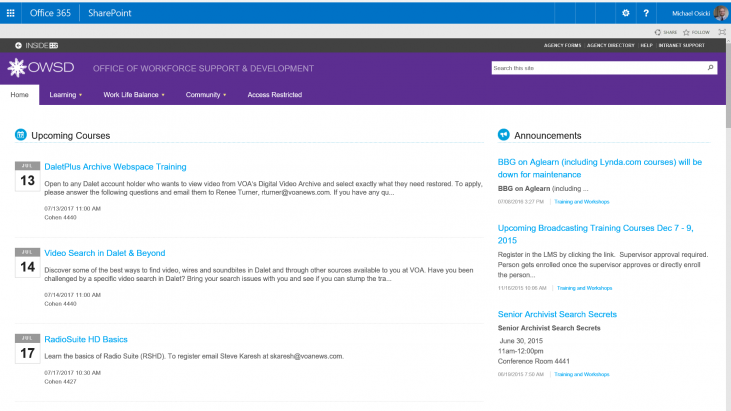Click the Upcoming Courses calendar icon
Viewport: 731px width, 411px height.
[21, 135]
